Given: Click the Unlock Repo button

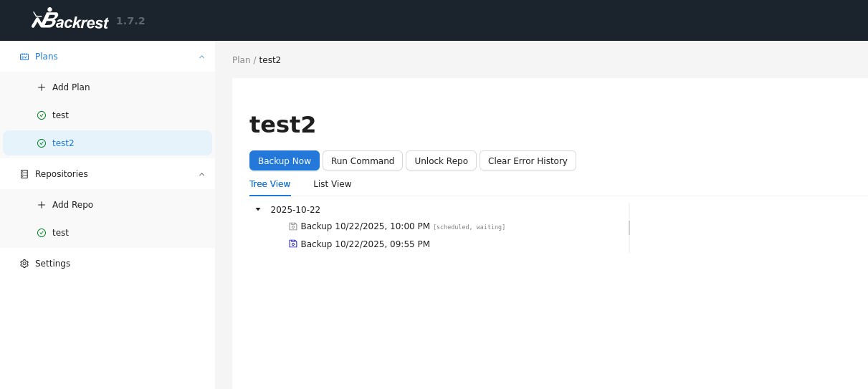Looking at the screenshot, I should [x=441, y=161].
